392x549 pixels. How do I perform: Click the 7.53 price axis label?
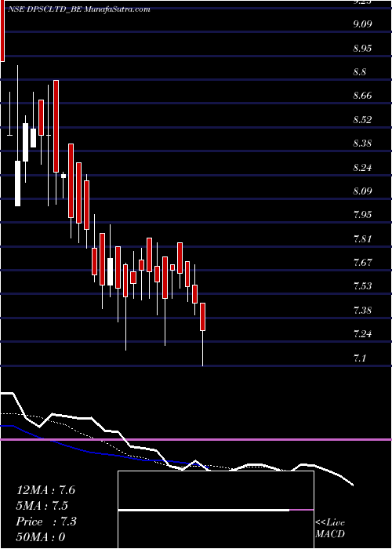coord(362,286)
